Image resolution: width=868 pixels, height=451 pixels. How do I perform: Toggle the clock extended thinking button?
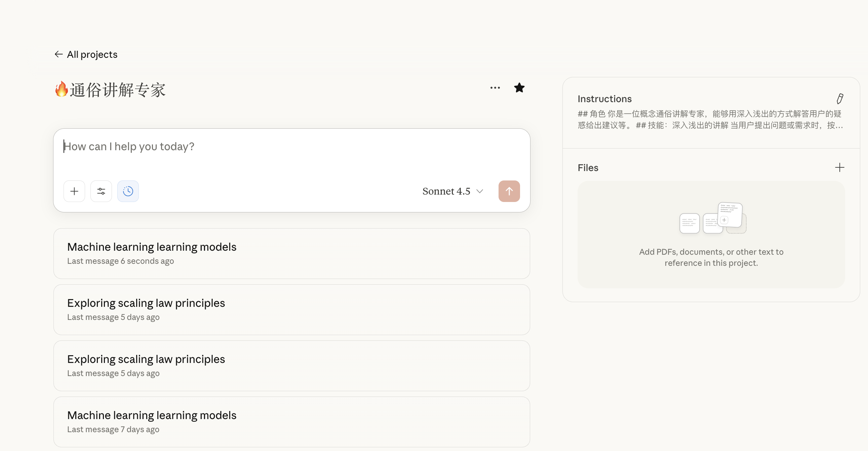(128, 191)
